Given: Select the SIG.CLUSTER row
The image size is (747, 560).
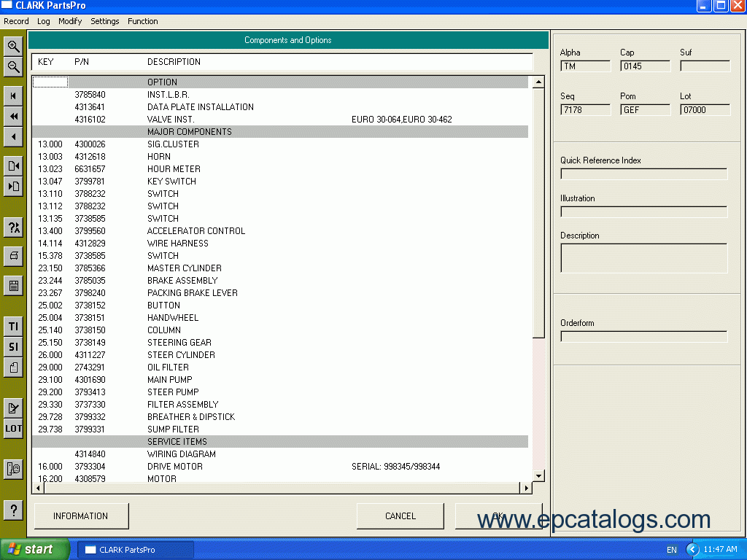Looking at the screenshot, I should [x=280, y=144].
